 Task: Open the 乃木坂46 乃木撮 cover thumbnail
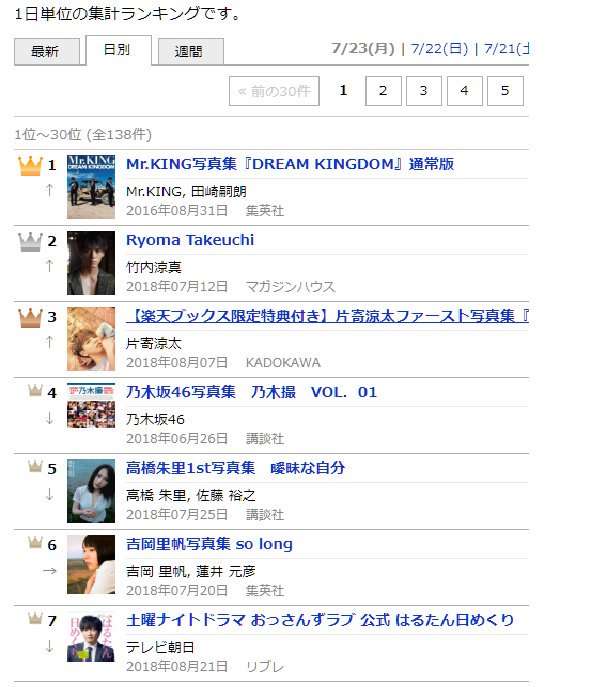point(91,405)
